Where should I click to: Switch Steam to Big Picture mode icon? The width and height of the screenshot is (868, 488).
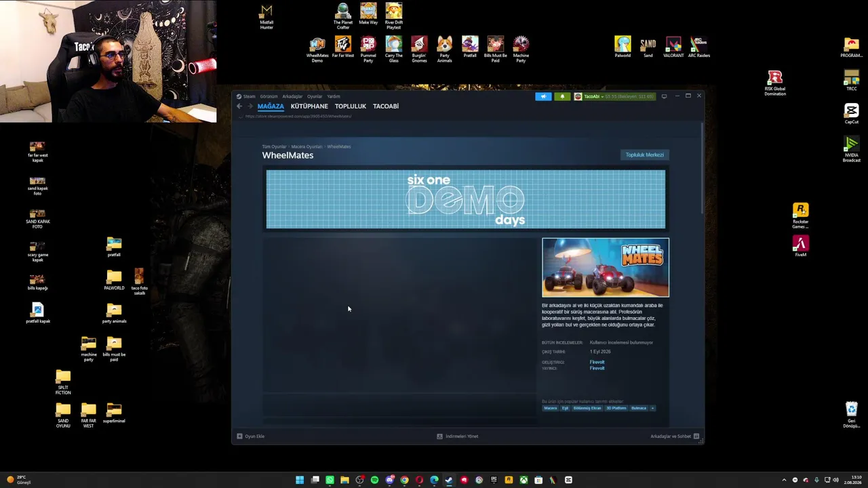click(664, 96)
